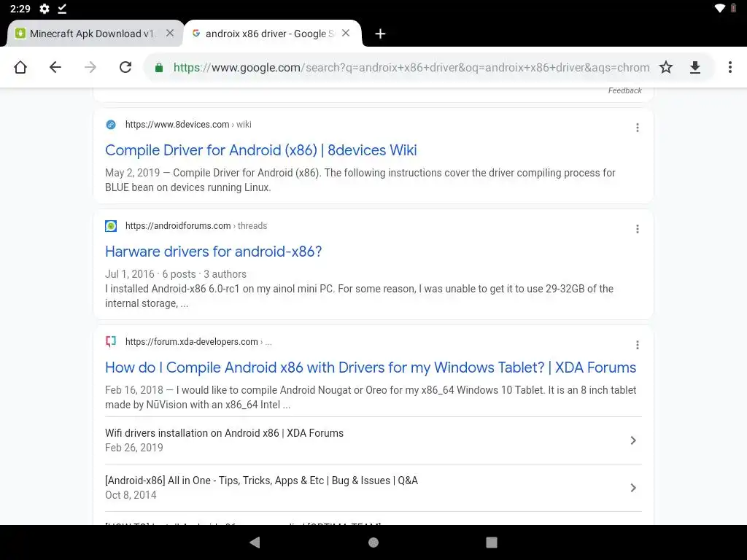Open options for androidforums result
The image size is (747, 560).
tap(638, 229)
